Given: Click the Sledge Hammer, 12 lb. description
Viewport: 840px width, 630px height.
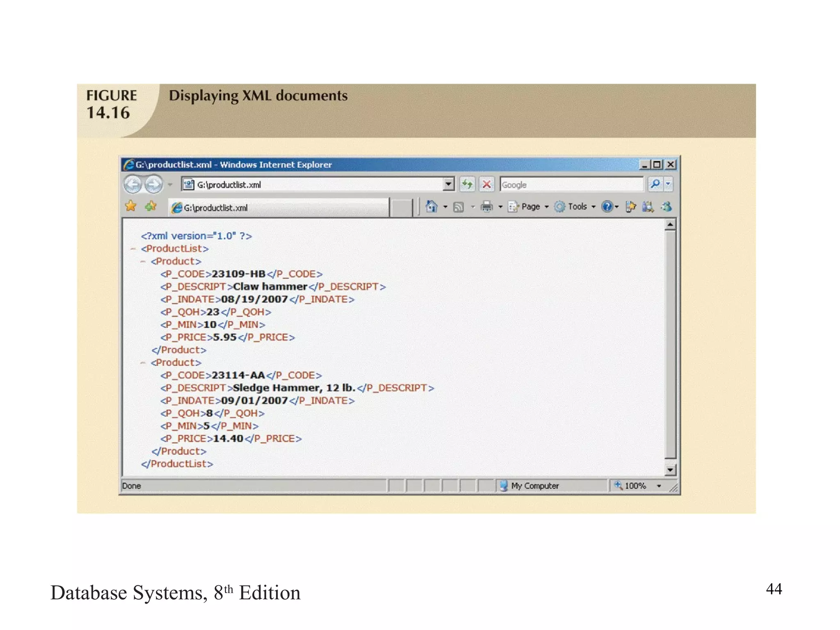Looking at the screenshot, I should 294,388.
